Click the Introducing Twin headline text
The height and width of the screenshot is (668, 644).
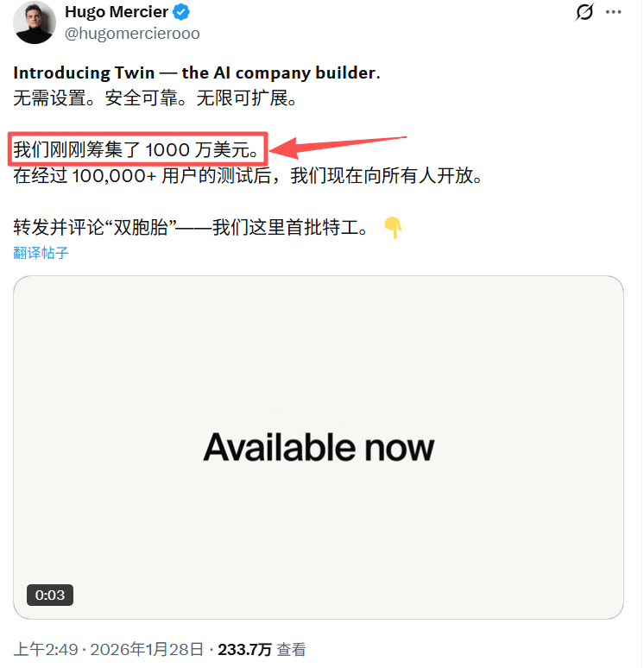click(x=197, y=72)
